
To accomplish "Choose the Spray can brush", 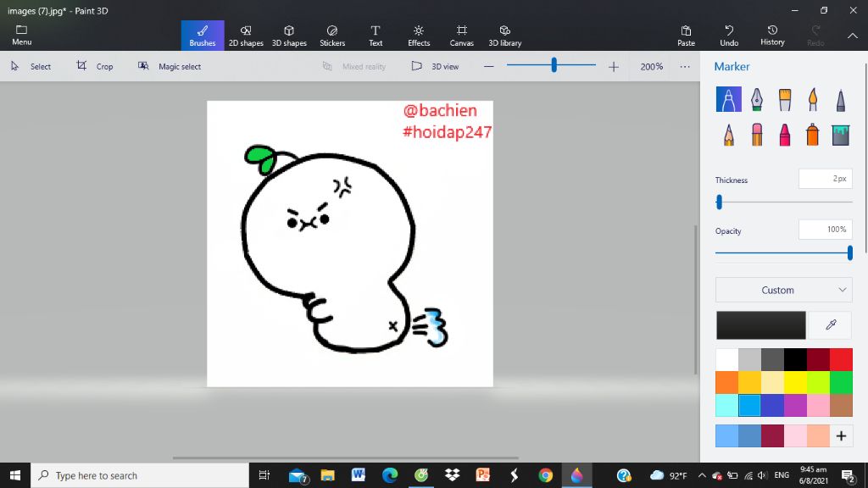I will point(812,134).
